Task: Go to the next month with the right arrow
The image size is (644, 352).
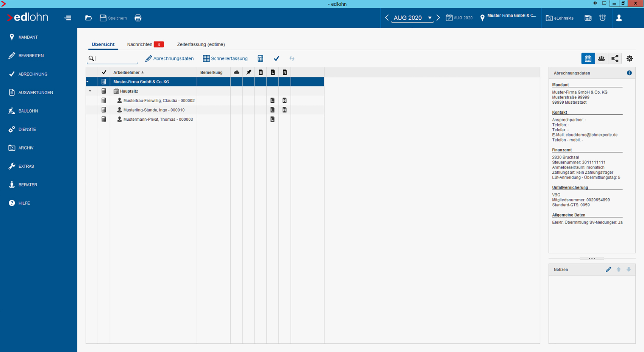Action: tap(438, 18)
